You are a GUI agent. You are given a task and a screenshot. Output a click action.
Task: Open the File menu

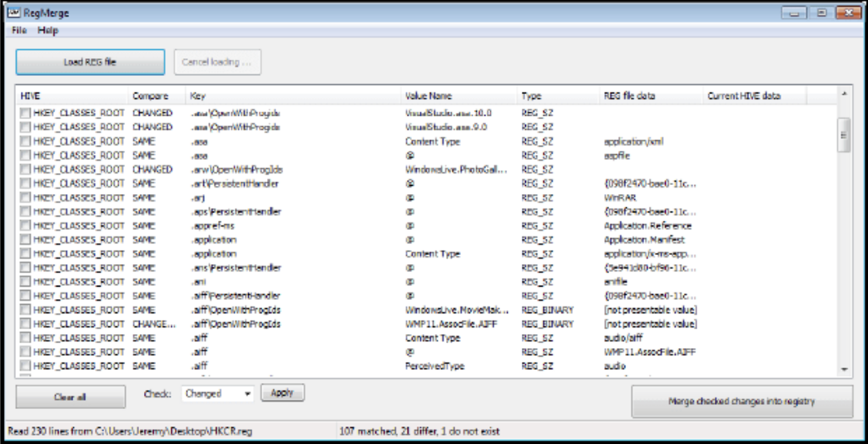(x=19, y=31)
